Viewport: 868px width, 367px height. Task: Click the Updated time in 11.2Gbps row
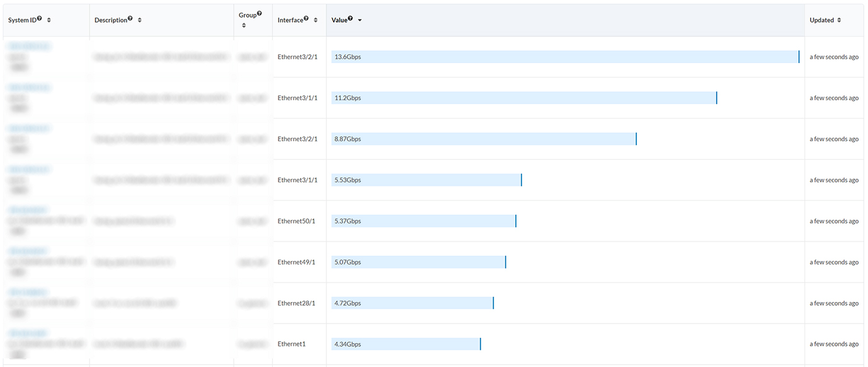pos(834,98)
